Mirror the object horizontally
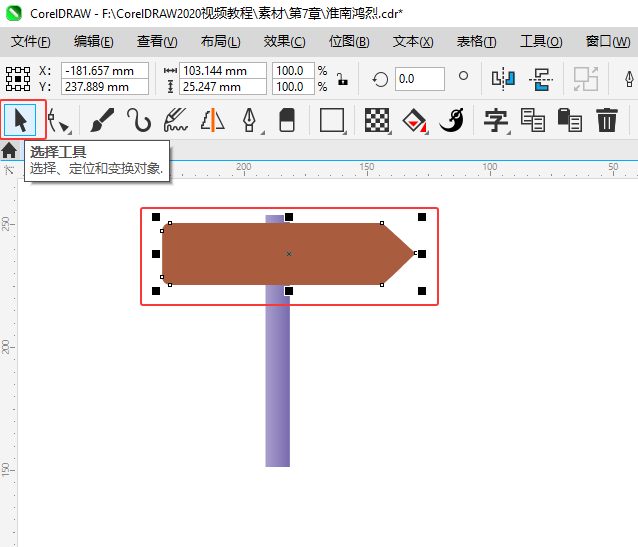Screen dimensions: 638x547 [503, 79]
